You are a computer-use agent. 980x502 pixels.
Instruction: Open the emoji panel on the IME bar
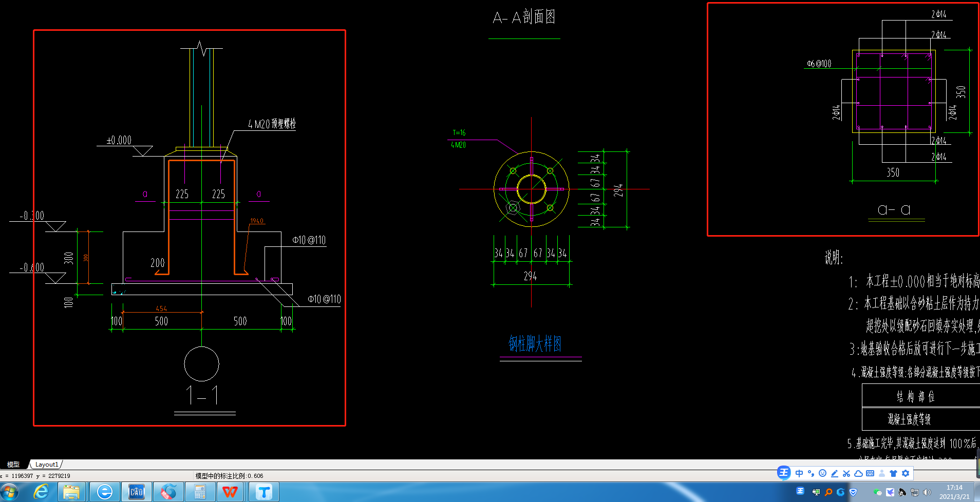coord(823,473)
